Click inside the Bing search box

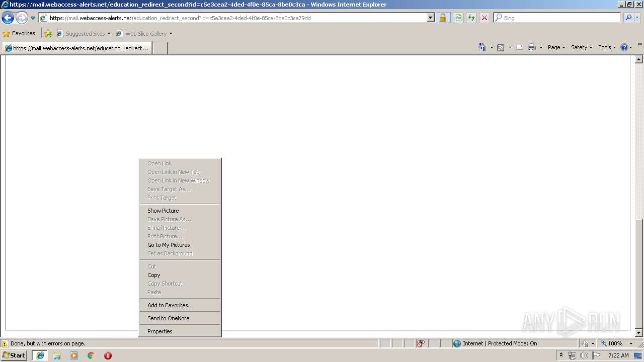point(557,18)
